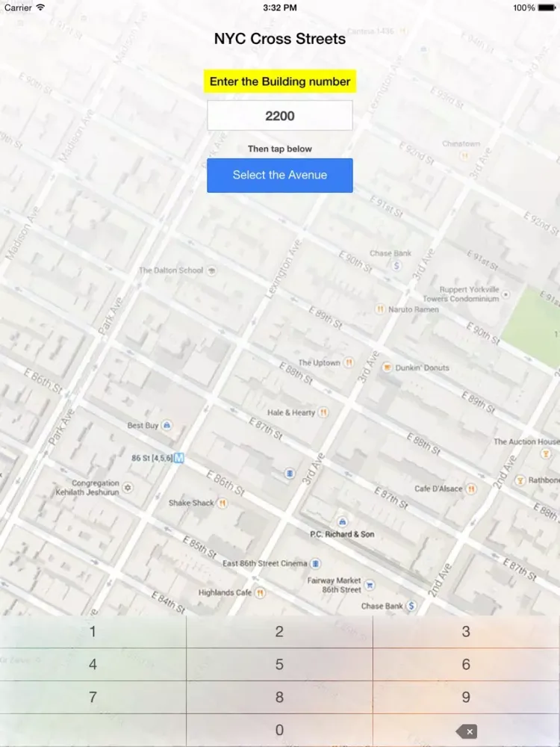Tap keypad digit 5
560x747 pixels.
279,664
